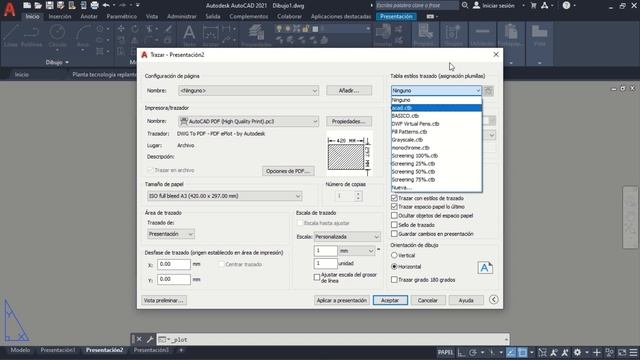This screenshot has height=360, width=640.
Task: Choose Grayscale.ctb from the plot style list
Action: tap(436, 140)
